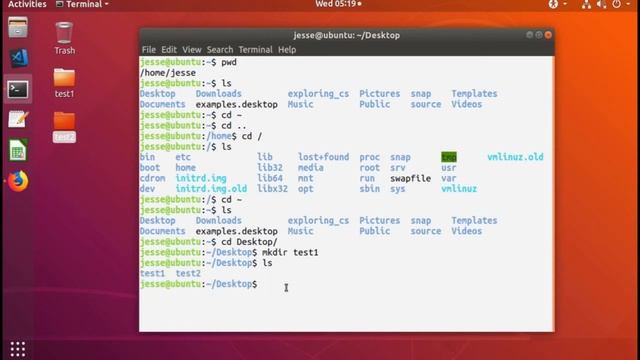This screenshot has width=640, height=360.
Task: Click the test1 entry in the last ls output
Action: 152,273
